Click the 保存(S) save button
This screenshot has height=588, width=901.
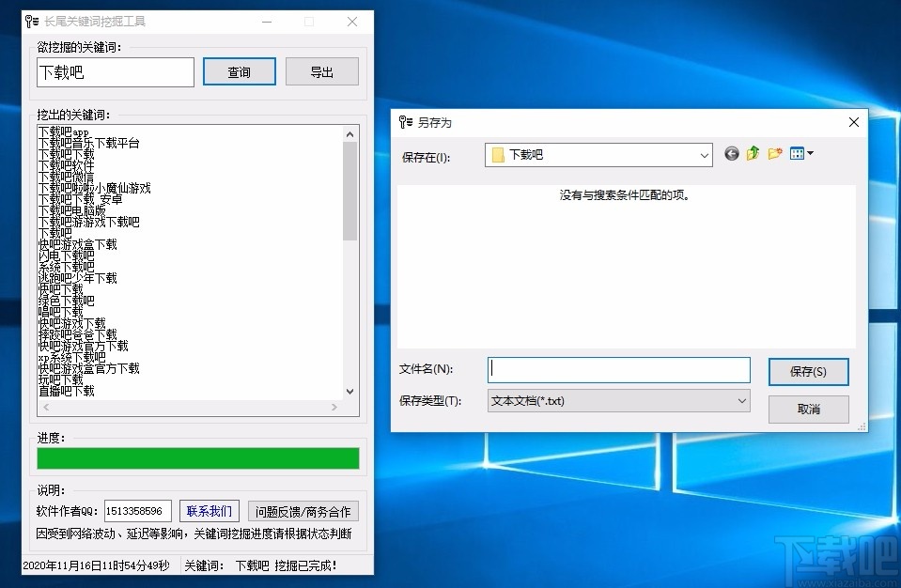tap(807, 371)
